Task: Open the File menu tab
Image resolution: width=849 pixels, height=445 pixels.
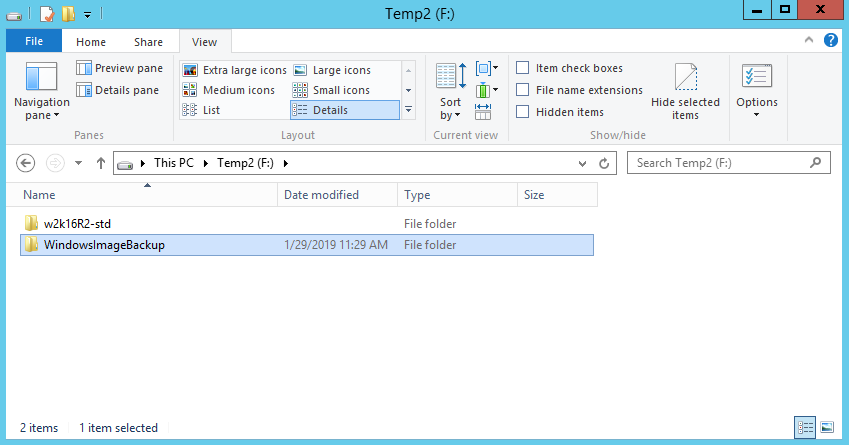Action: coord(33,42)
